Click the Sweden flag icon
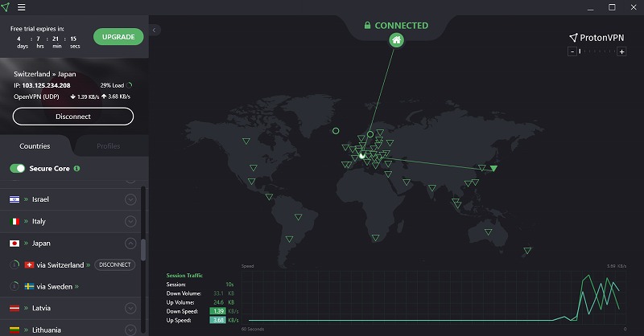The height and width of the screenshot is (336, 644). 29,286
